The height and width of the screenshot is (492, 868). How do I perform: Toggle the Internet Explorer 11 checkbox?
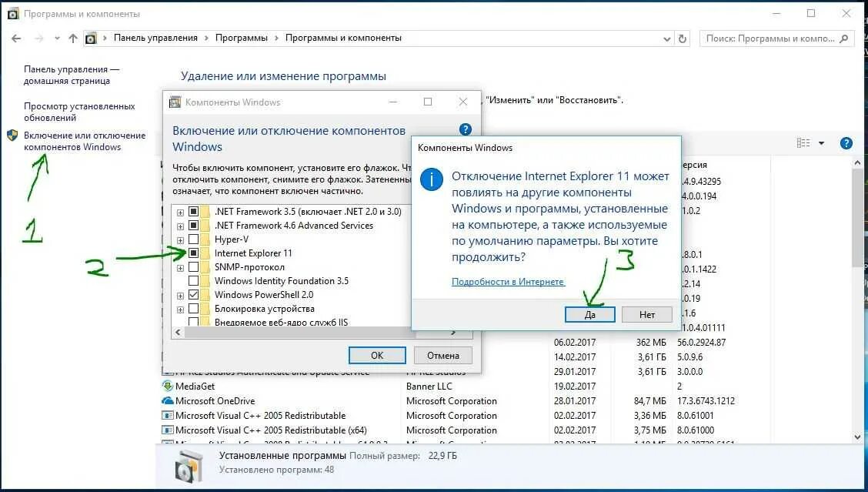click(x=193, y=253)
